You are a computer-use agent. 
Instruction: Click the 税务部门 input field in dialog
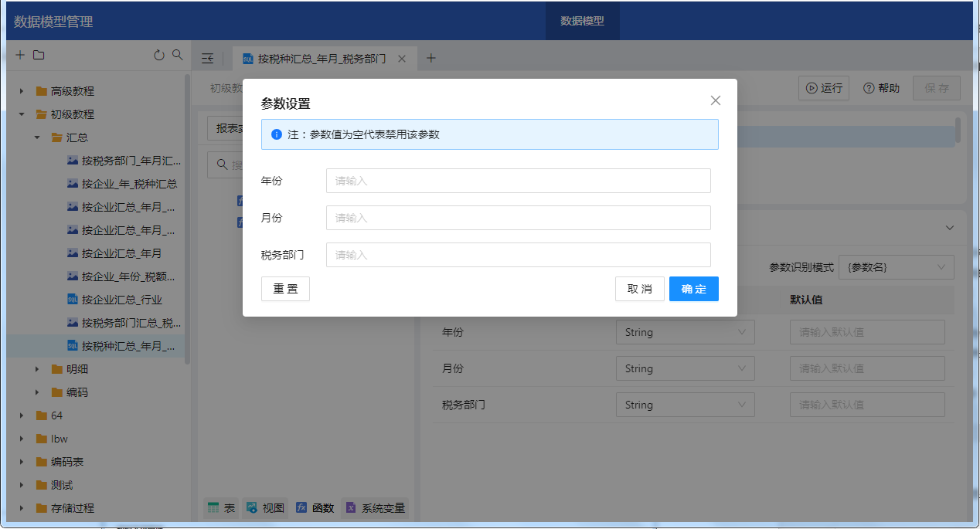pyautogui.click(x=518, y=255)
